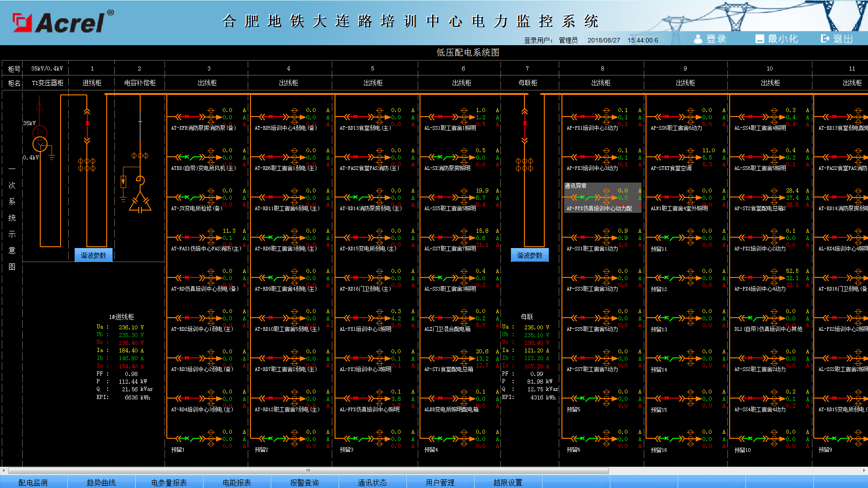
Task: Click the highlighted 通讯异常 AP-FPX feeder box
Action: pyautogui.click(x=603, y=197)
